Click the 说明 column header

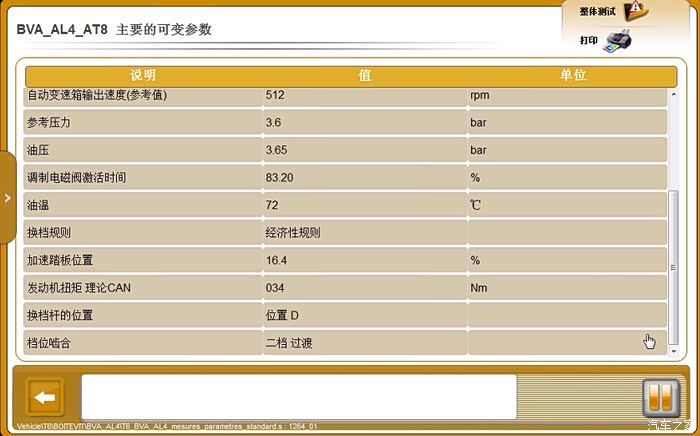tap(143, 76)
